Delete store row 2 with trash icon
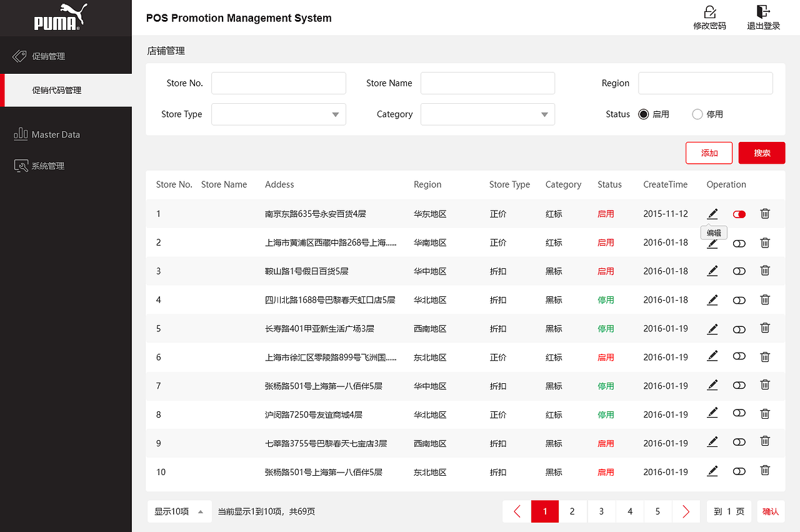 point(765,243)
